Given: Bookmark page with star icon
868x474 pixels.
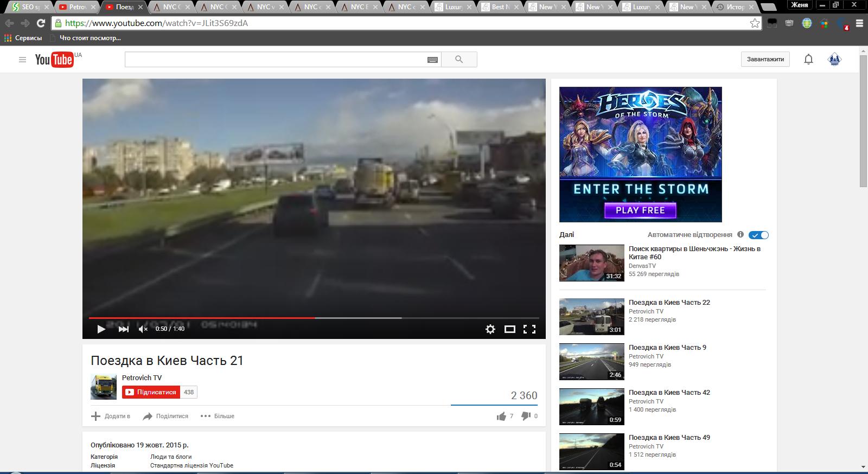Looking at the screenshot, I should [755, 23].
